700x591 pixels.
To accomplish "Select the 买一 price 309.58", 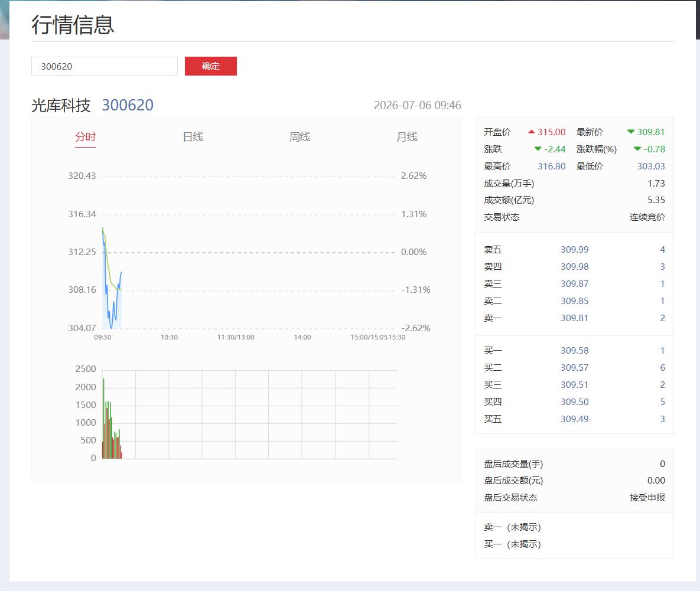I will [575, 351].
